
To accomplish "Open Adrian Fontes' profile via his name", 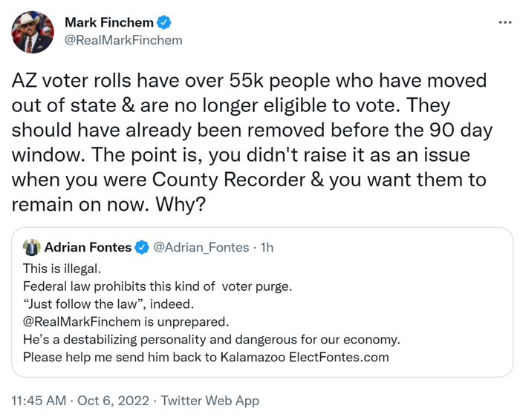I will pos(88,247).
